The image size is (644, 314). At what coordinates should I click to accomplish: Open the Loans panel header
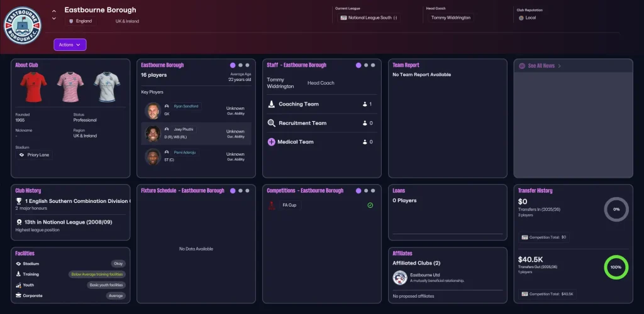399,191
